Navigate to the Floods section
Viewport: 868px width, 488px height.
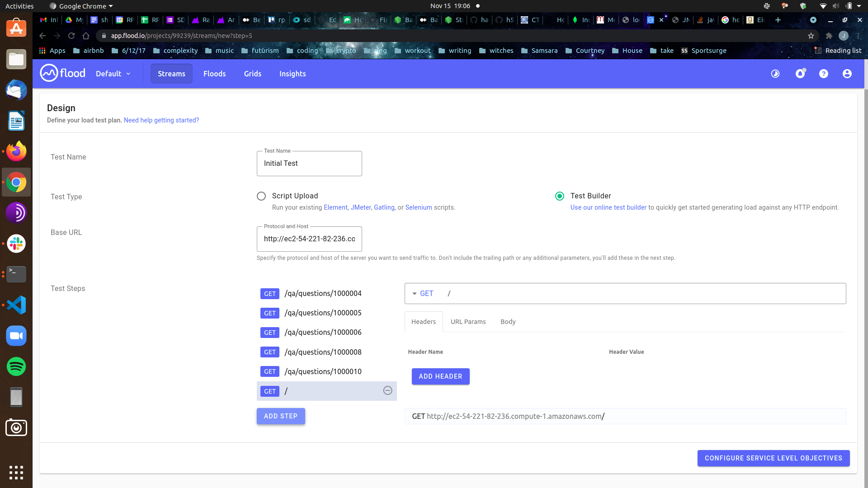pos(214,73)
